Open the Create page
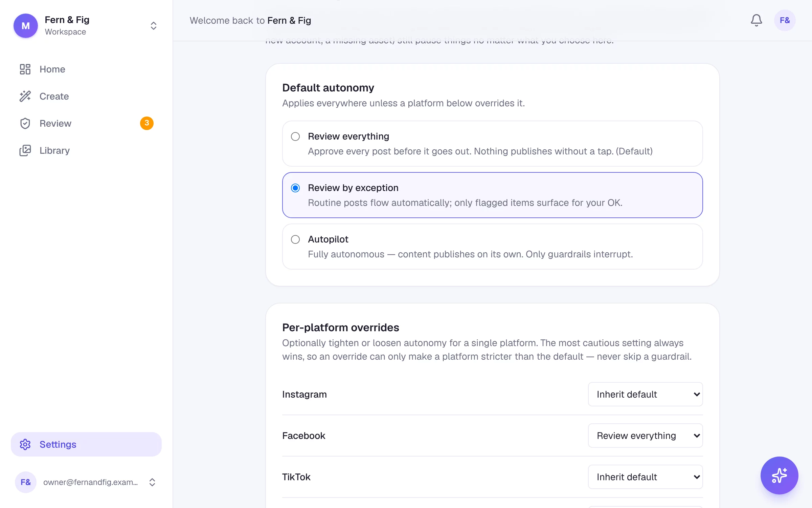The width and height of the screenshot is (812, 508). pos(86,96)
